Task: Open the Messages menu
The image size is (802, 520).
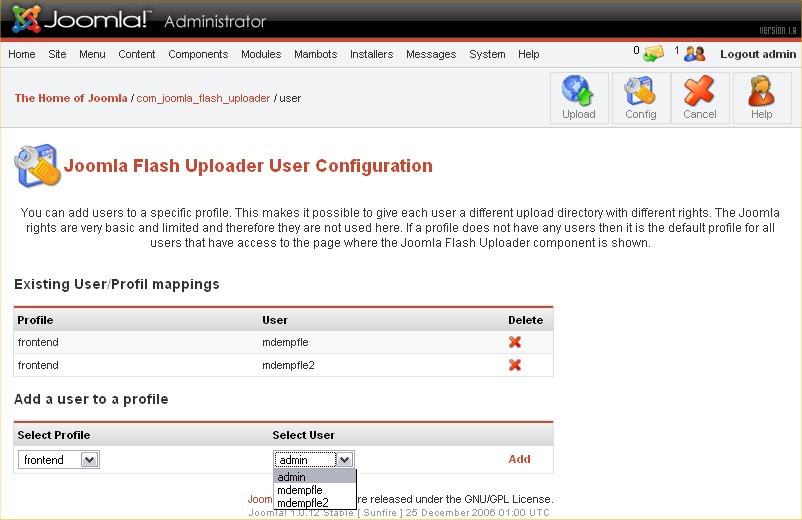Action: coord(431,54)
